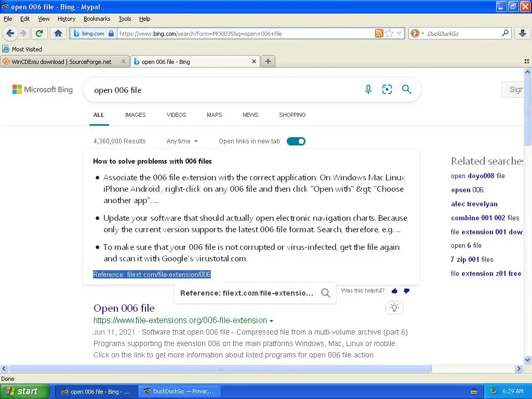This screenshot has width=532, height=399.
Task: Click the vertical scrollbar down arrow
Action: pyautogui.click(x=527, y=360)
